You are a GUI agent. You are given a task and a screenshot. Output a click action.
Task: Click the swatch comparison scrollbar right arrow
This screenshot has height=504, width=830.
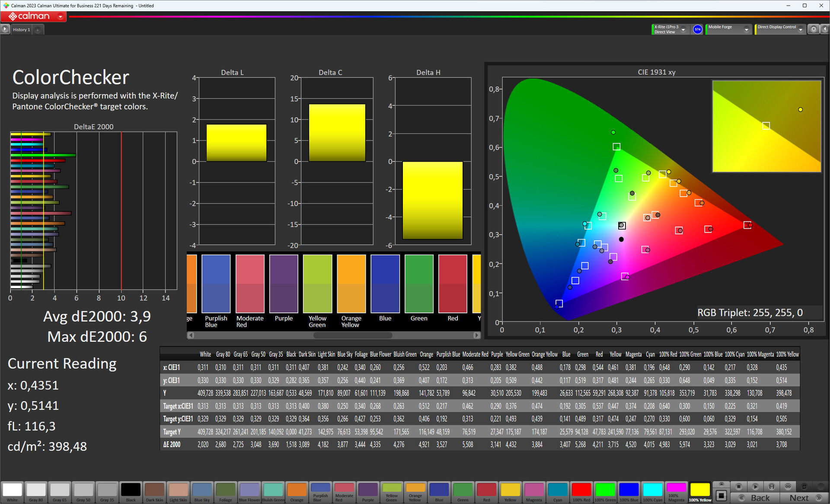tap(476, 335)
